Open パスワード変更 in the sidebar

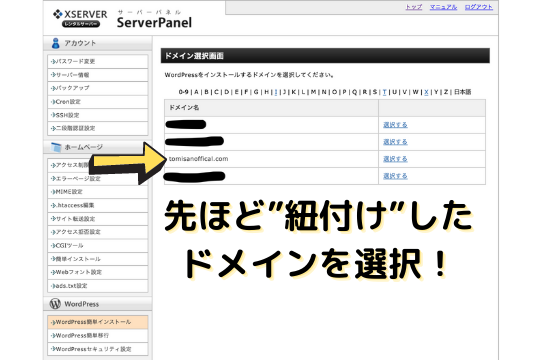[x=97, y=61]
